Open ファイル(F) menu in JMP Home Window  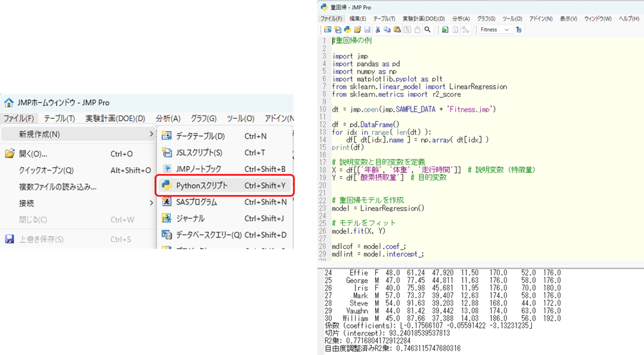(x=19, y=119)
